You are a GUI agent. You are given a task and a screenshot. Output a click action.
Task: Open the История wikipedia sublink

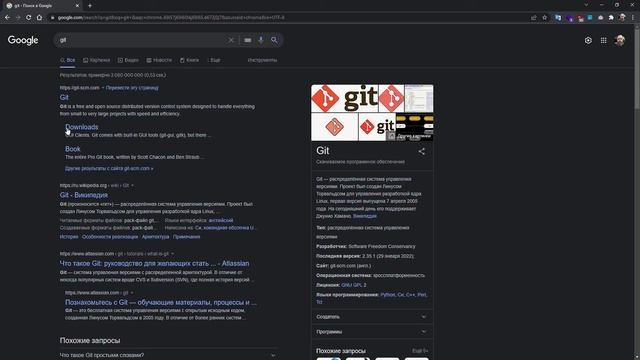69,237
